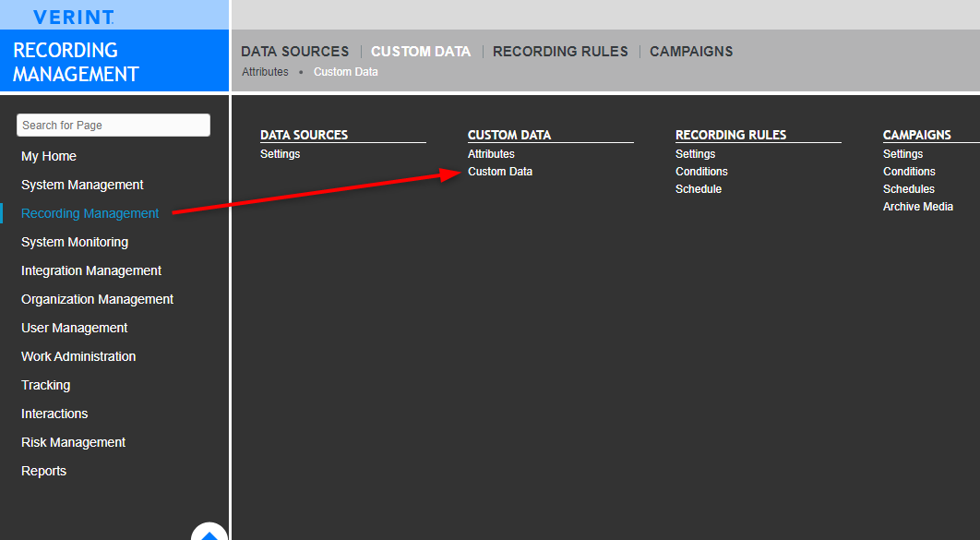980x540 pixels.
Task: Open Organization Management page
Action: [97, 300]
